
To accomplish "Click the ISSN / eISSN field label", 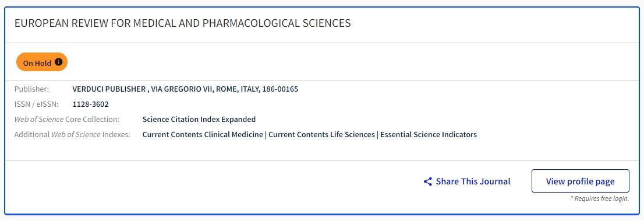I will pos(37,104).
